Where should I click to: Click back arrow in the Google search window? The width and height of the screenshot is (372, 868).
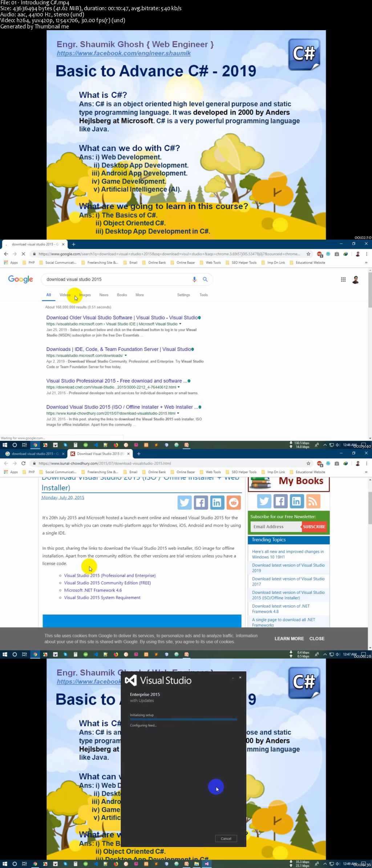[x=6, y=254]
